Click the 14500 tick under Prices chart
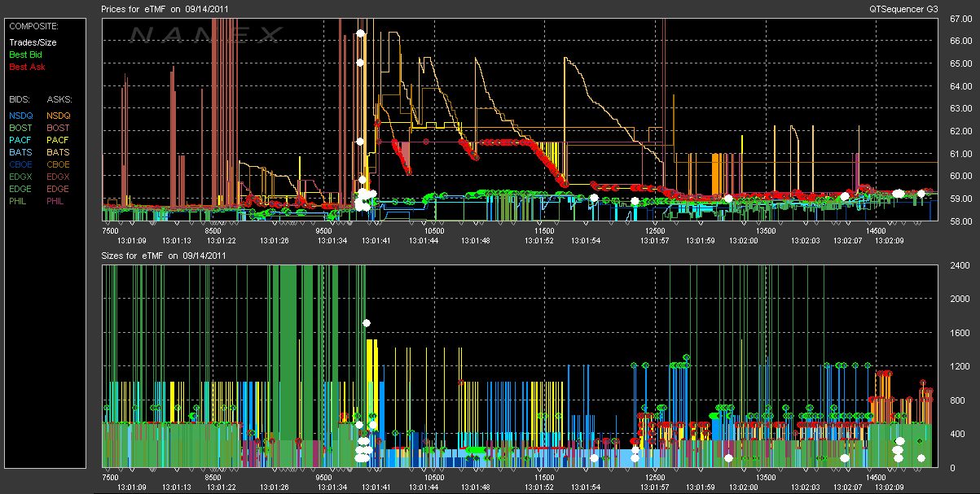Image resolution: width=980 pixels, height=494 pixels. coord(876,231)
